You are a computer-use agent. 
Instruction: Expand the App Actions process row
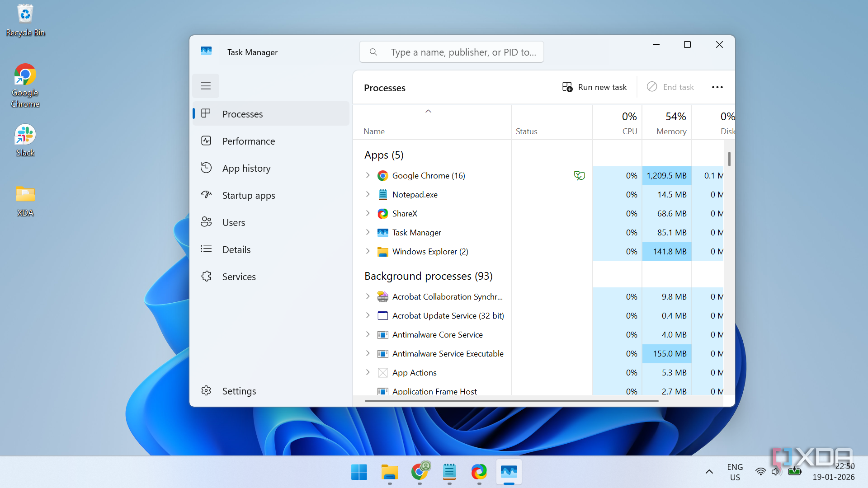368,372
